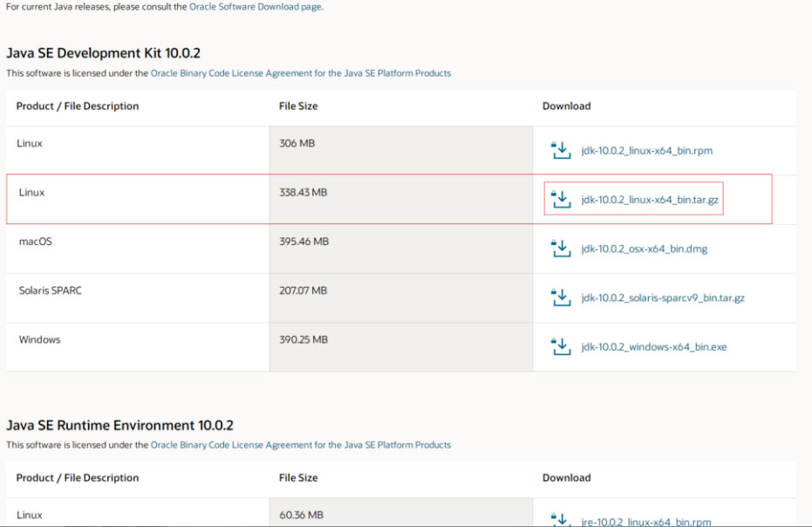Click download icon for the macOS dmg file

[560, 249]
